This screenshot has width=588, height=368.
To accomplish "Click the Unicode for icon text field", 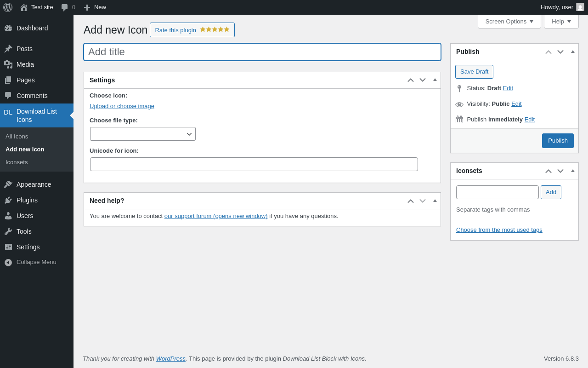I will pyautogui.click(x=254, y=164).
